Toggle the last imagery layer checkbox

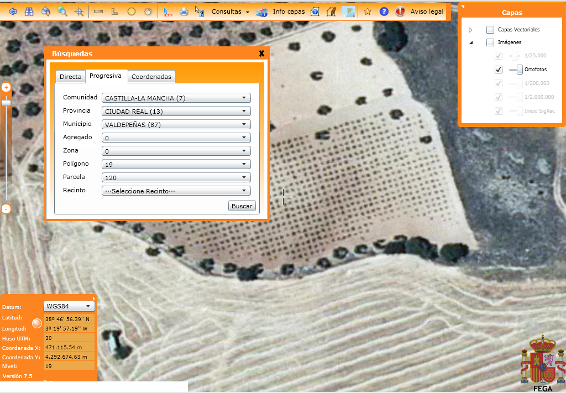pos(498,111)
